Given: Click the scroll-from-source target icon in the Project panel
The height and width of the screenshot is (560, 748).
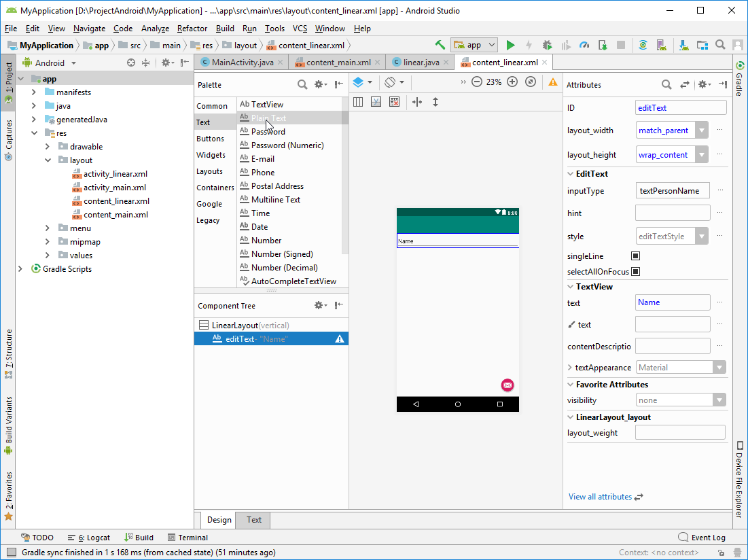Looking at the screenshot, I should [131, 63].
